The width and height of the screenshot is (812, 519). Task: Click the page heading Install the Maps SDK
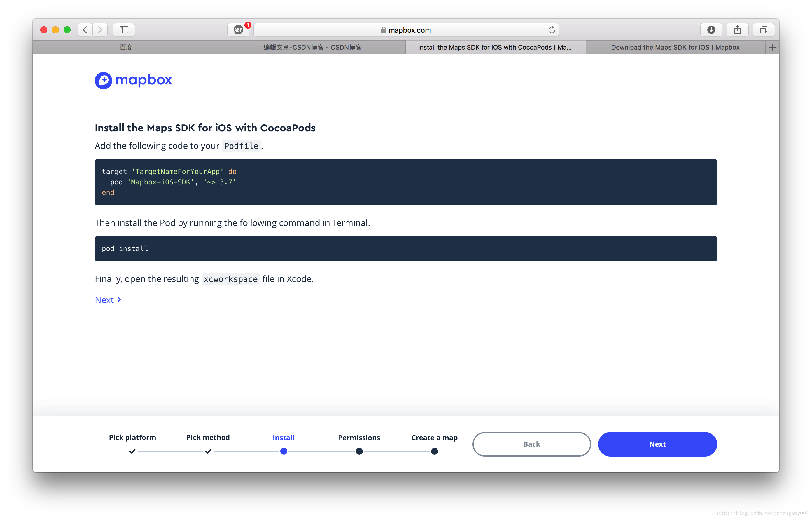(x=205, y=128)
